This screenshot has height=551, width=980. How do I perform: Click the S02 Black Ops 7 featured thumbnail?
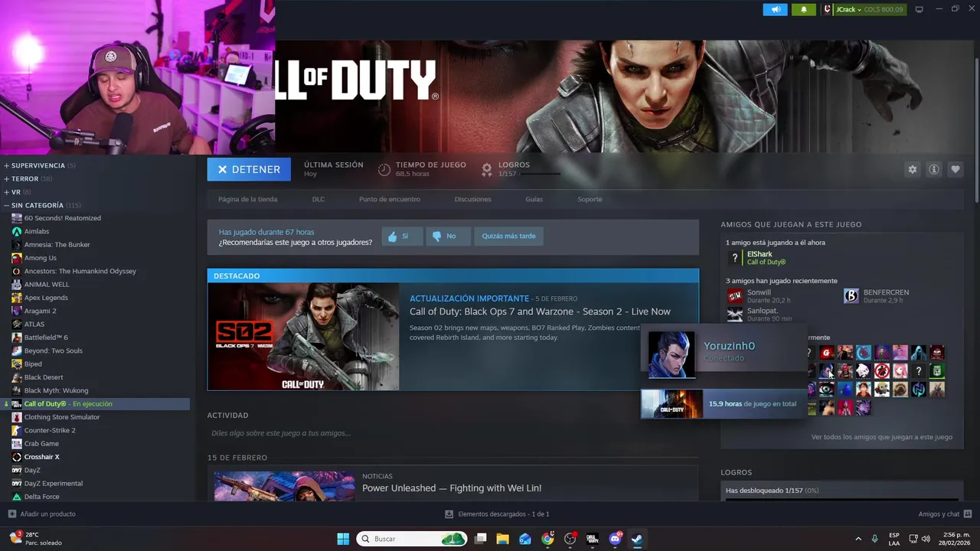[x=303, y=337]
